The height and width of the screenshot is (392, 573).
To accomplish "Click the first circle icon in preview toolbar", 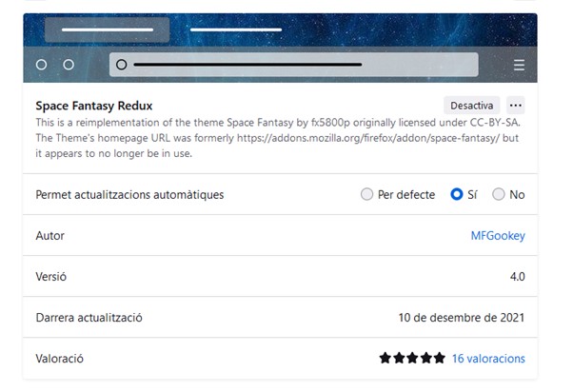I will 41,65.
